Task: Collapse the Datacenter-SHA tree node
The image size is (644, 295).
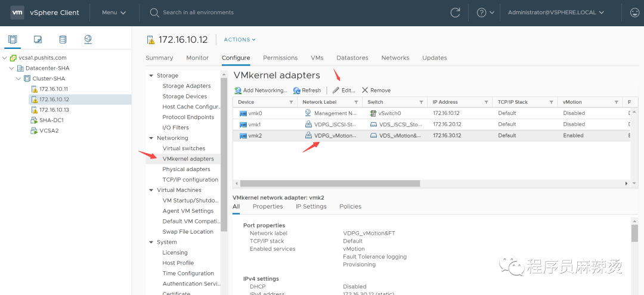Action: pos(11,68)
